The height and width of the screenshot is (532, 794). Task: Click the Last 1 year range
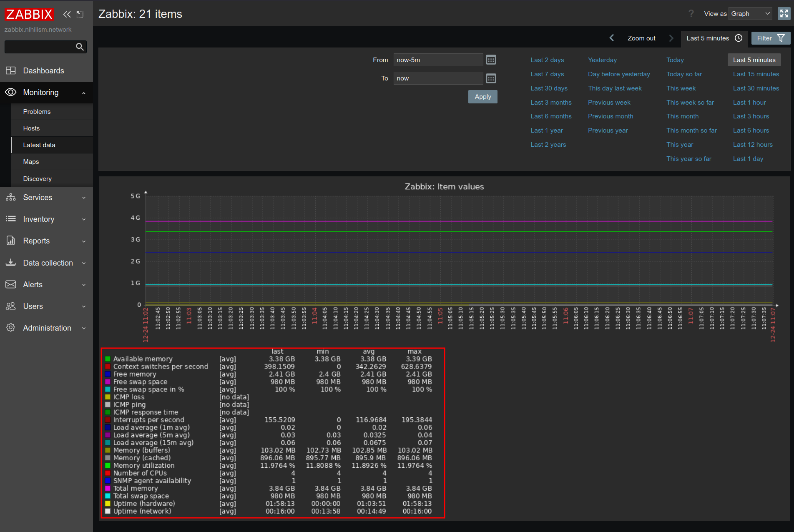coord(547,130)
